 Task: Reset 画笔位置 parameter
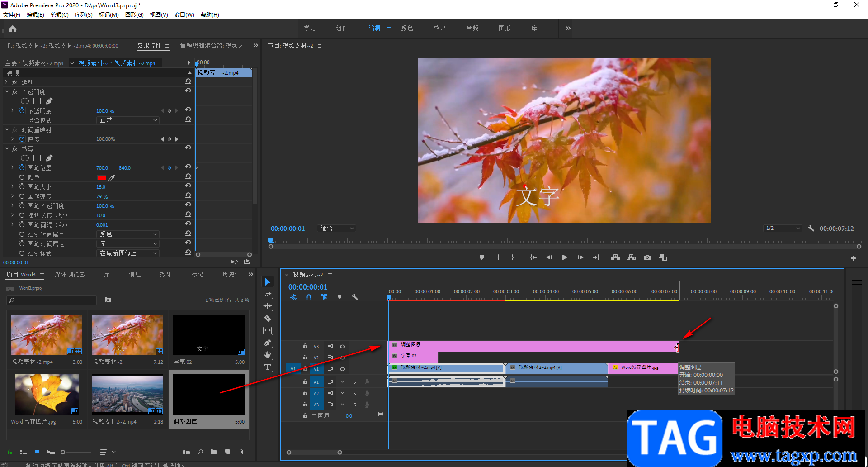pyautogui.click(x=188, y=167)
